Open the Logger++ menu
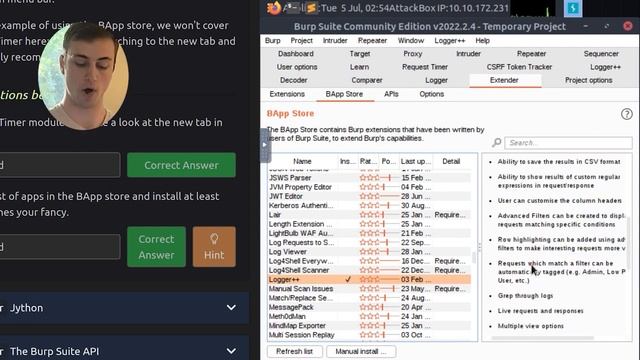 450,40
